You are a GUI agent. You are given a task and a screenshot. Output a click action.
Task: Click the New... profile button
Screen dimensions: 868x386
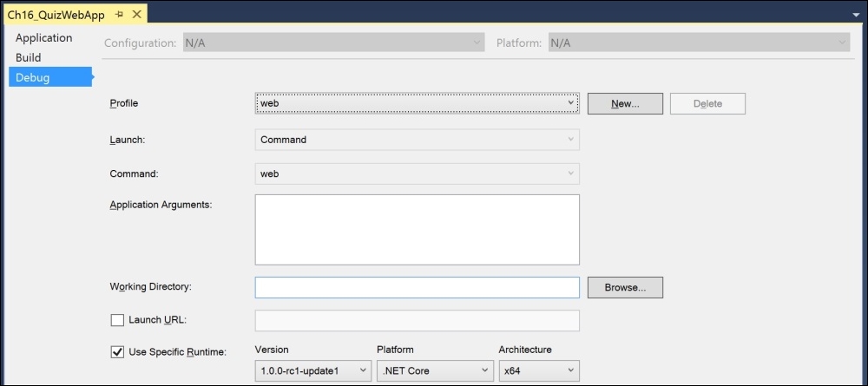point(625,103)
